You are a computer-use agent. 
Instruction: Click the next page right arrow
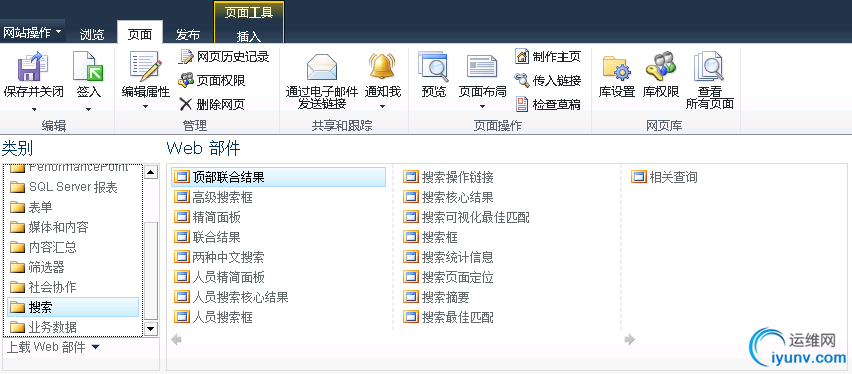point(630,340)
